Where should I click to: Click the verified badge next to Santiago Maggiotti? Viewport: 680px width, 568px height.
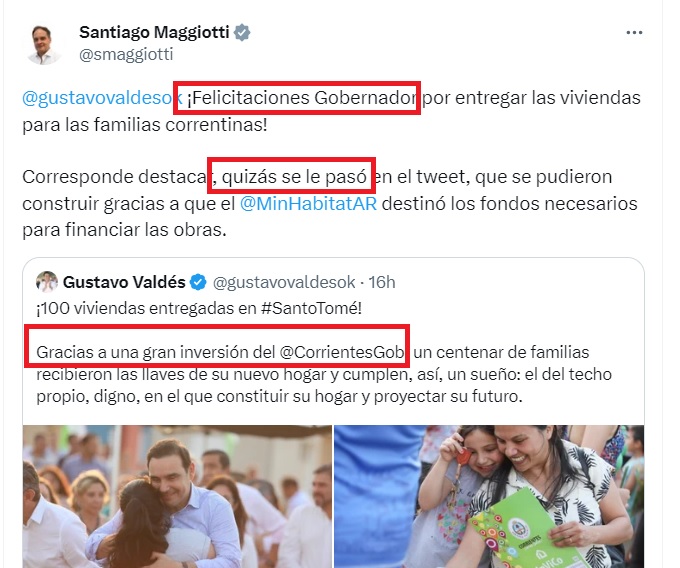tap(242, 33)
